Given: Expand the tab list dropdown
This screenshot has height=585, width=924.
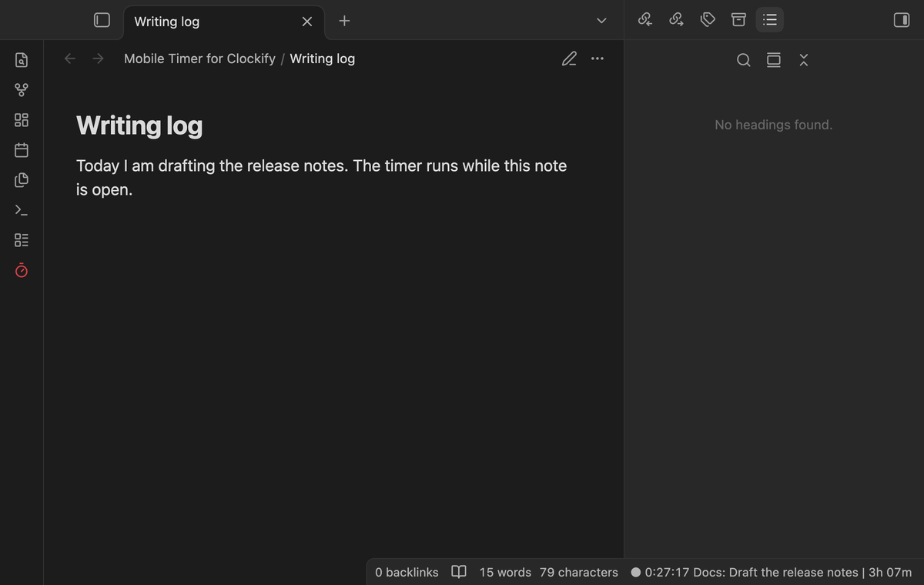Looking at the screenshot, I should pyautogui.click(x=601, y=21).
